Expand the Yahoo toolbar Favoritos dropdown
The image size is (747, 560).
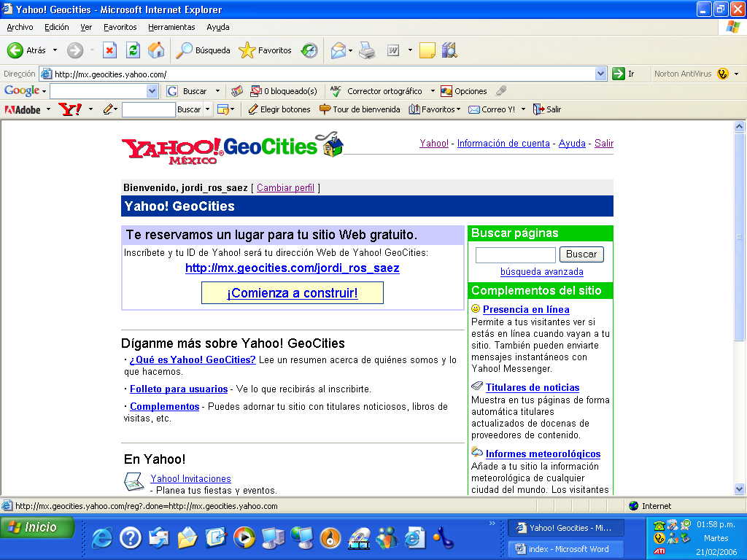pos(458,109)
